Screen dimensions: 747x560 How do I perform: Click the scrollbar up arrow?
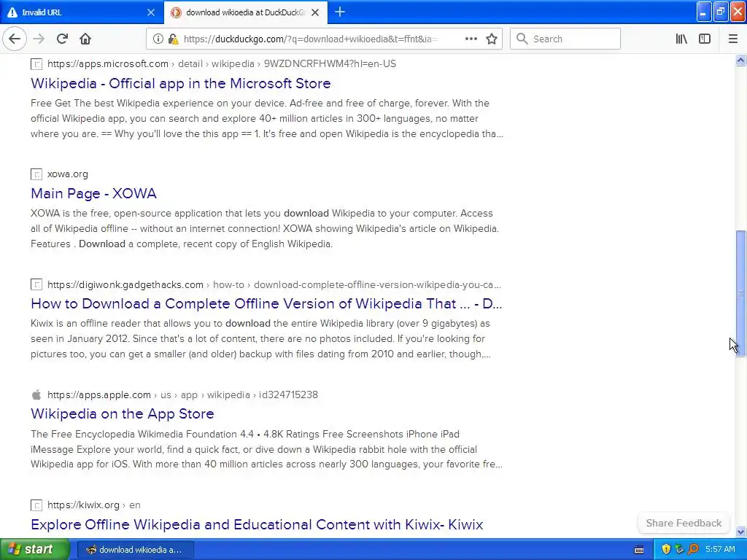[x=740, y=60]
